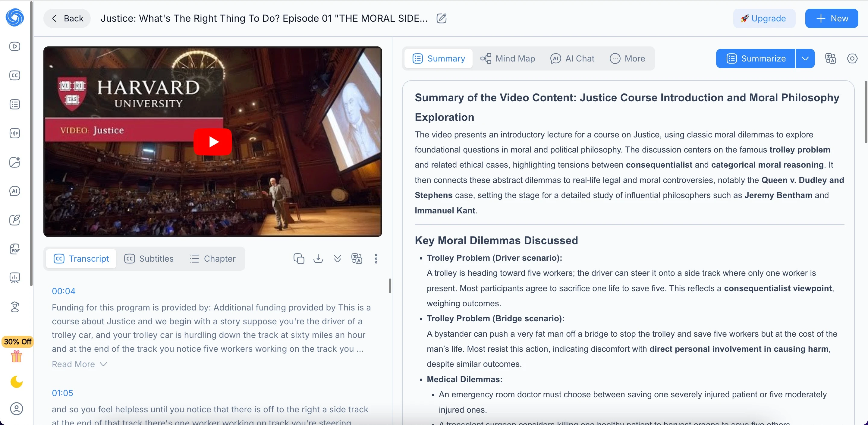This screenshot has width=868, height=425.
Task: Open the PDF tool in the sidebar
Action: [15, 249]
